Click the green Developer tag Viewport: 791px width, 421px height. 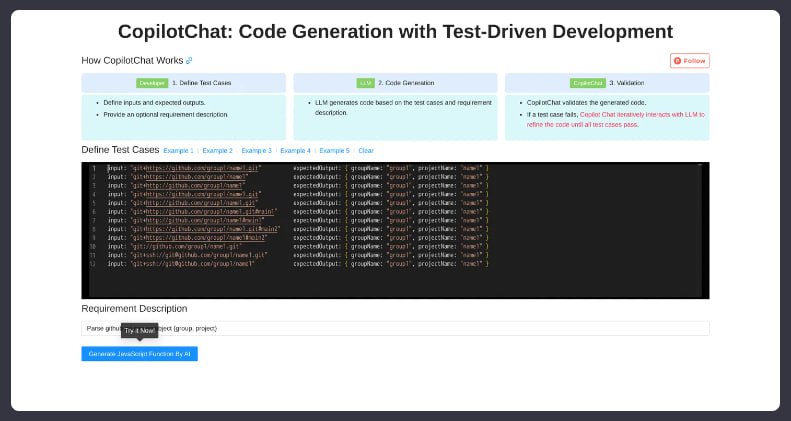152,83
